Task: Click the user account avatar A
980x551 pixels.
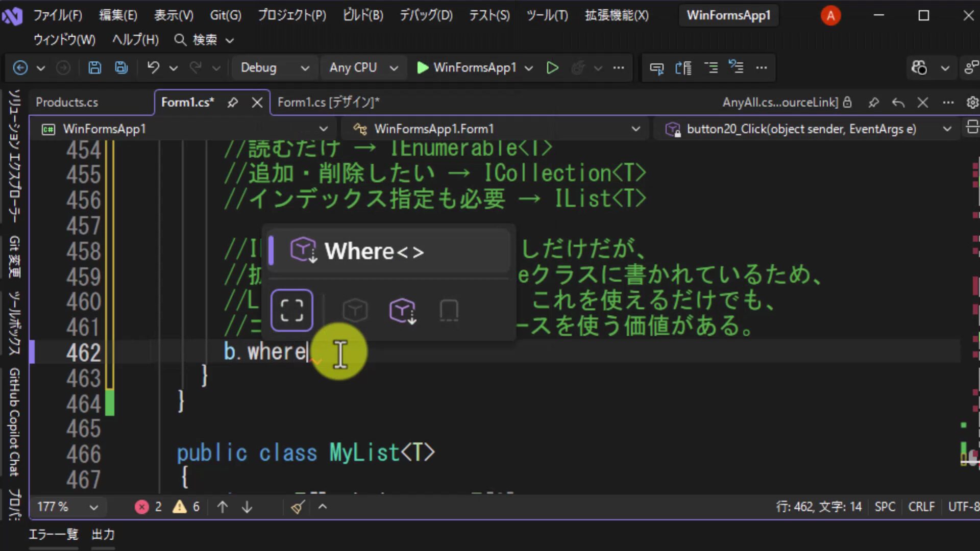Action: click(x=830, y=16)
